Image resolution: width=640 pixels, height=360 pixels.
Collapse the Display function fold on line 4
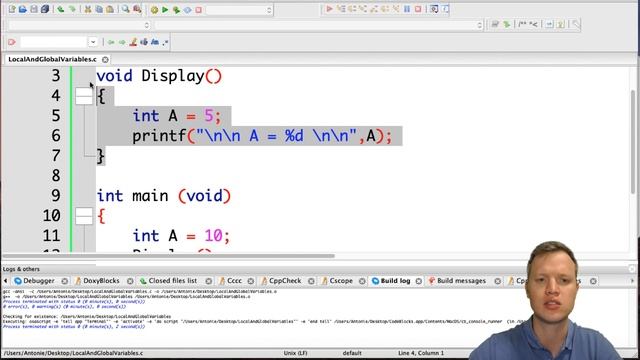84,96
